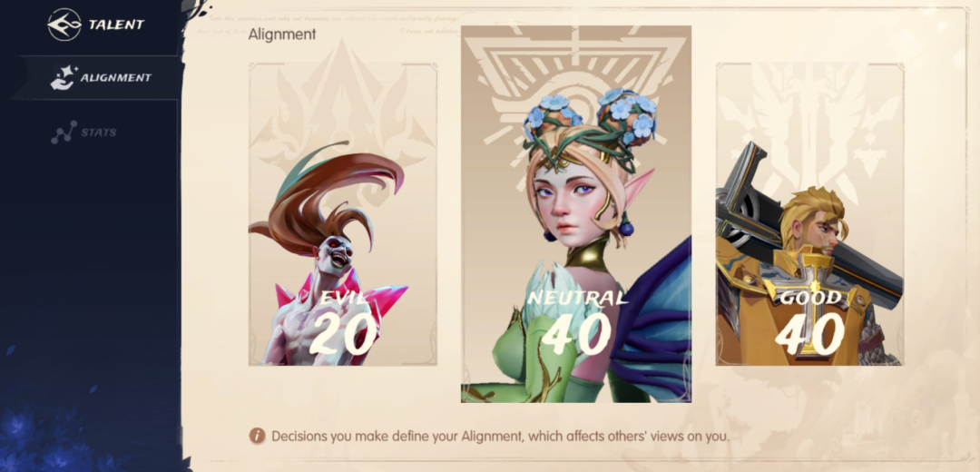Select the GOOD alignment label
This screenshot has height=472, width=980.
[810, 298]
